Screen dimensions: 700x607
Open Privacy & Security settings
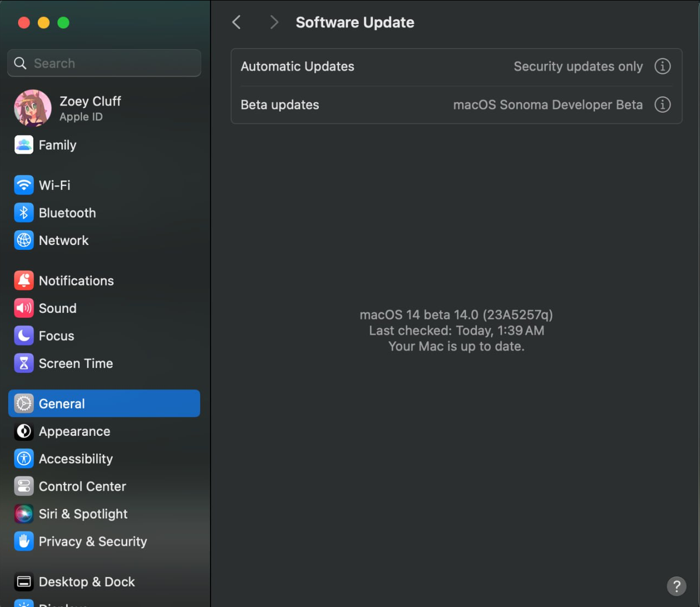92,541
